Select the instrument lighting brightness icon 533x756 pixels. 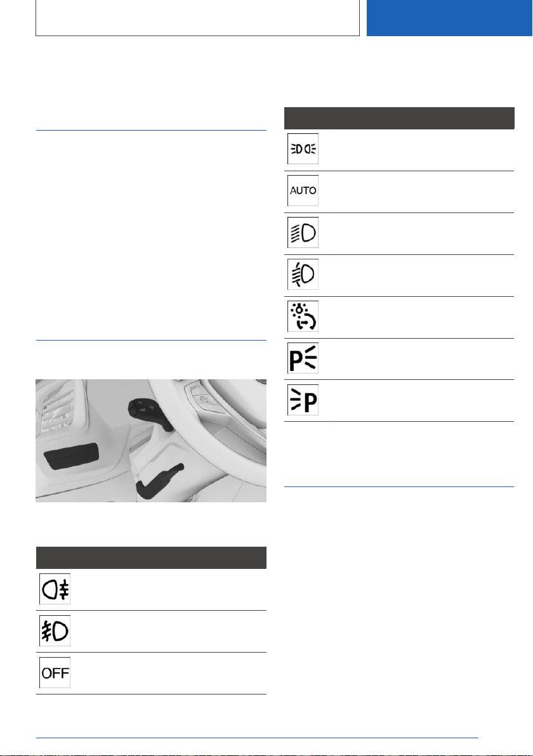pos(303,316)
